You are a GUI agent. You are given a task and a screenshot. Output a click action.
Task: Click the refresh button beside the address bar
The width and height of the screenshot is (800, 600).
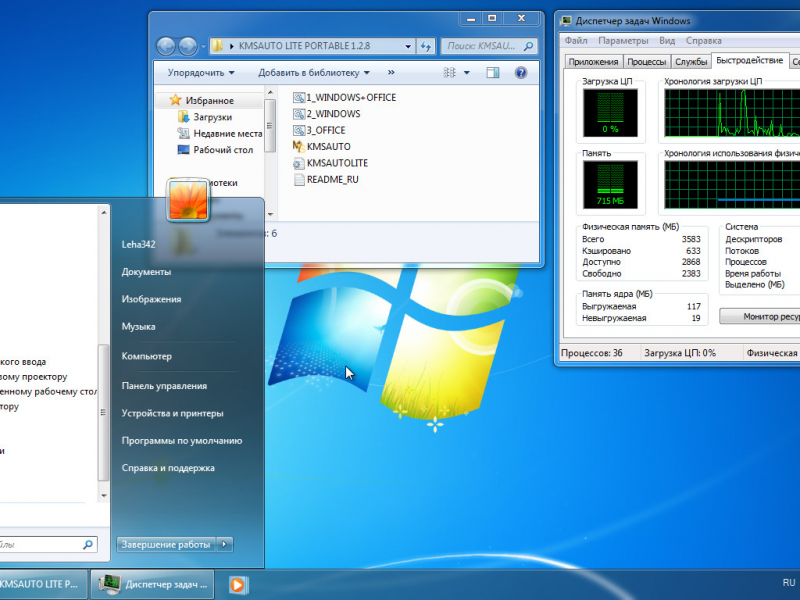click(426, 46)
